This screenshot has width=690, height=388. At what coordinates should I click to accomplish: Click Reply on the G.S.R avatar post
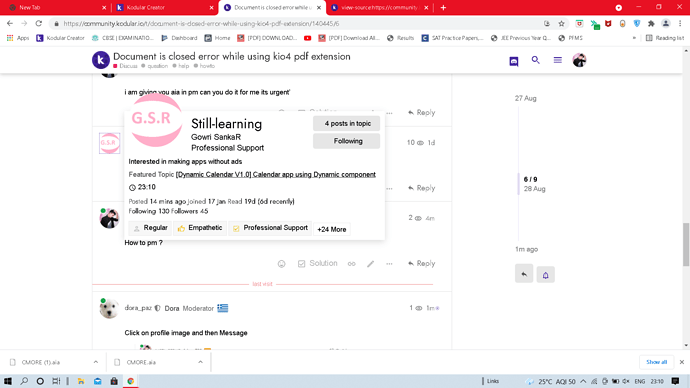coord(421,188)
